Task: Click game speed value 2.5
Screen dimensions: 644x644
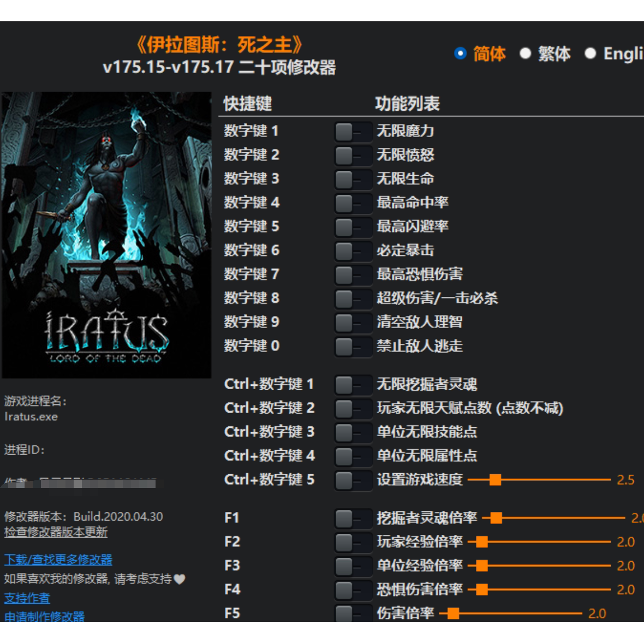Action: point(625,480)
